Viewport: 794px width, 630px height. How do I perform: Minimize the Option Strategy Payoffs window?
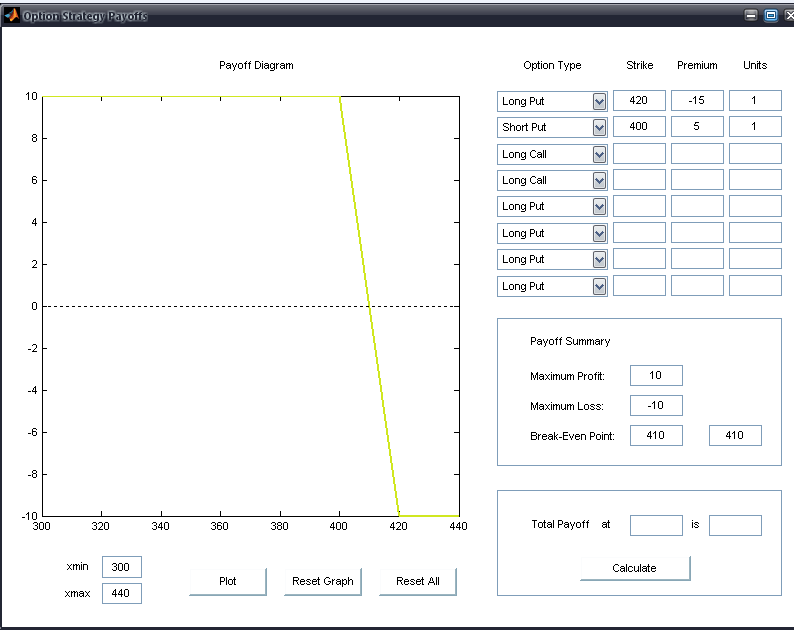coord(751,15)
